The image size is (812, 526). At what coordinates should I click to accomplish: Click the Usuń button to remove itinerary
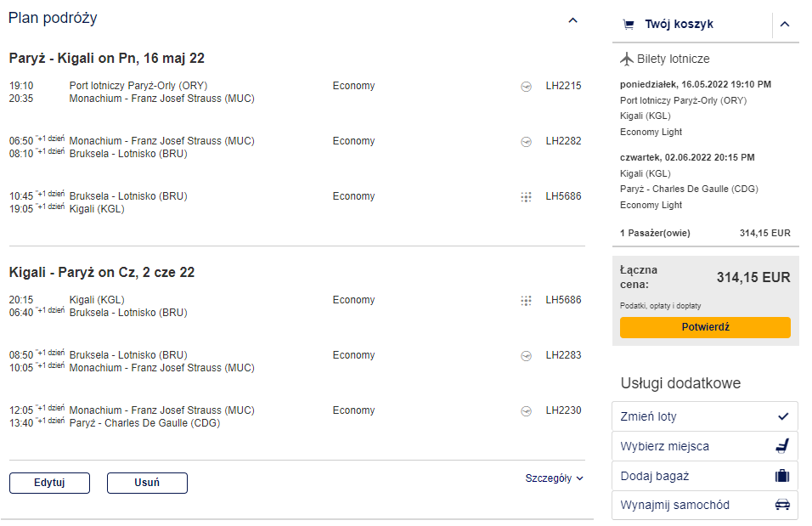147,483
